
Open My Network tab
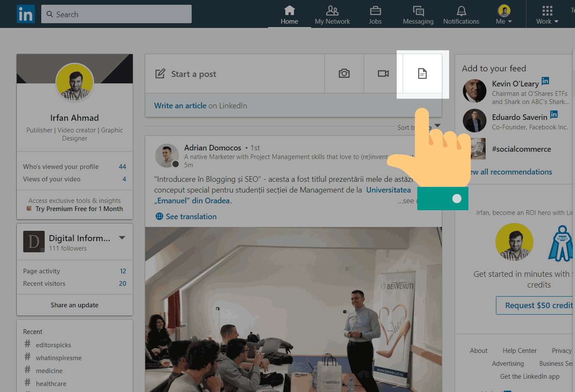(x=332, y=15)
